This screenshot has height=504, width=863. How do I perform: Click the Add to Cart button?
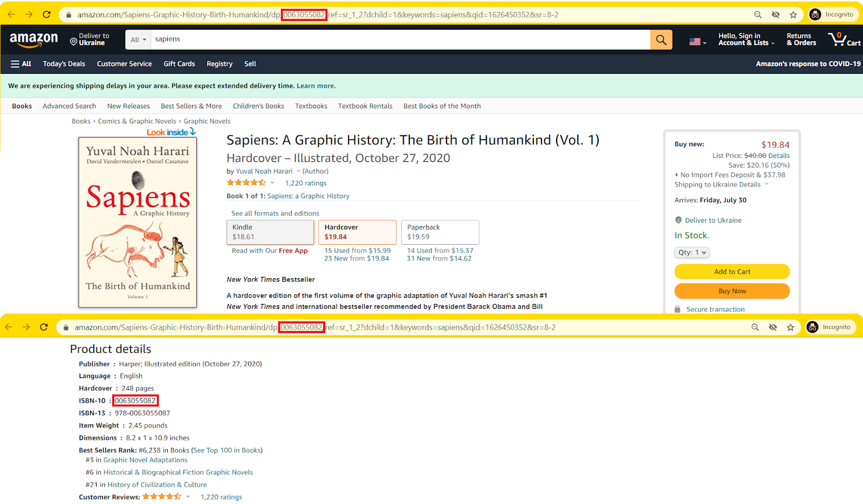732,272
